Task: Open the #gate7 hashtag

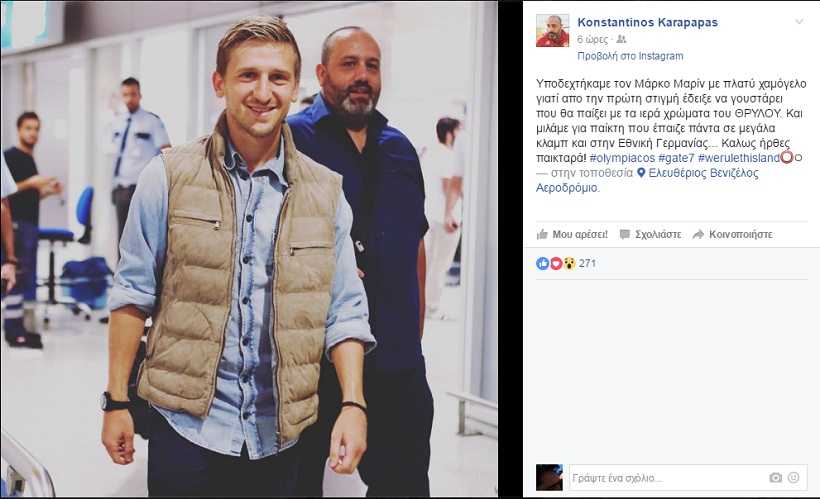Action: tap(676, 158)
